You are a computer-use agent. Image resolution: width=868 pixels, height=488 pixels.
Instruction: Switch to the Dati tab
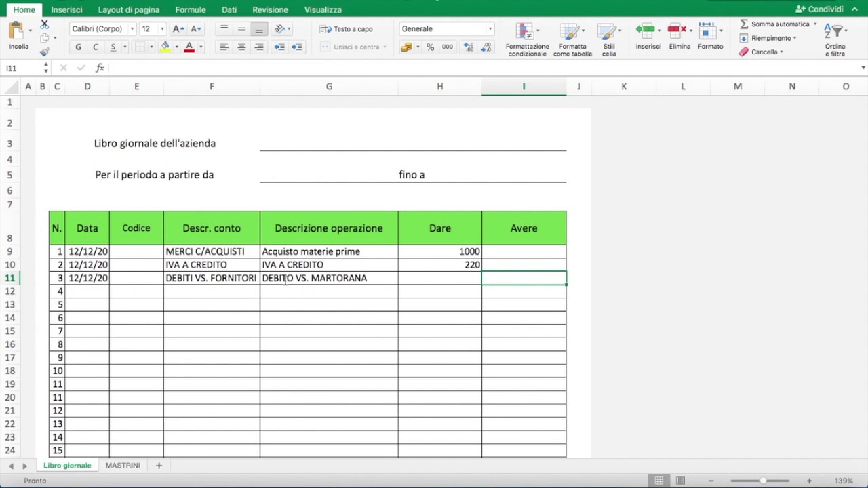pyautogui.click(x=229, y=9)
